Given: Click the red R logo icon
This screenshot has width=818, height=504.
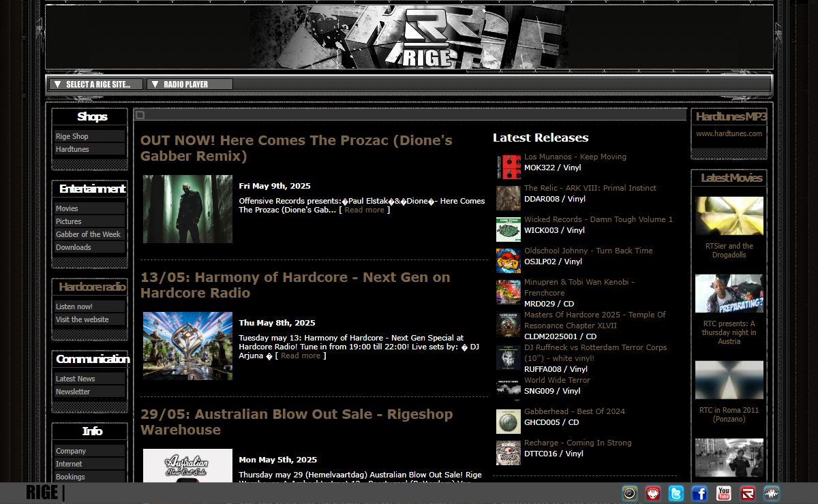Looking at the screenshot, I should coord(748,494).
